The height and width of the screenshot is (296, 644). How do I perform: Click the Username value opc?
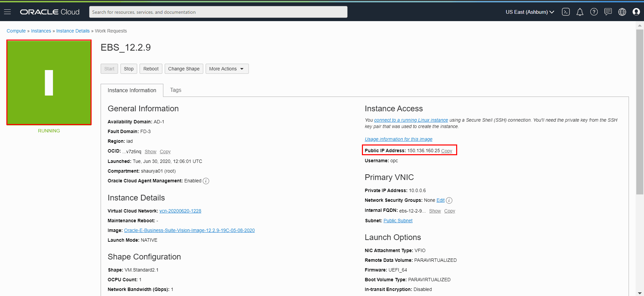pos(394,161)
